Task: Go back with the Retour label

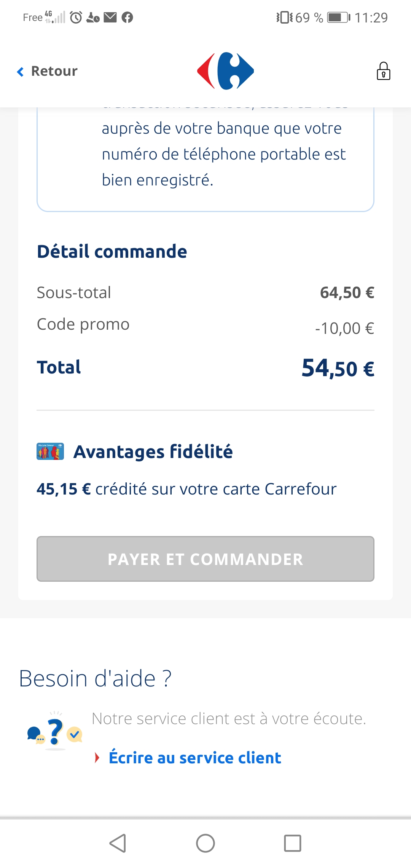Action: point(54,71)
